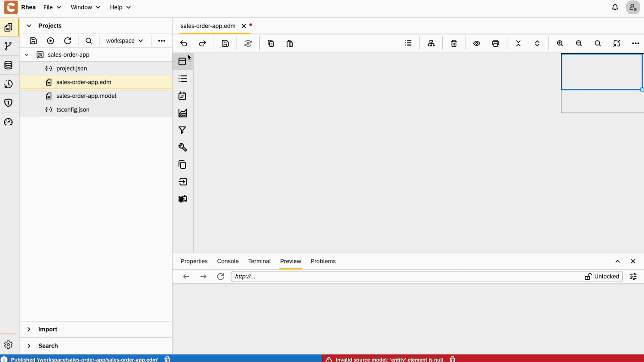Click the regenerate sync icon in editor toolbar
The height and width of the screenshot is (362, 644).
click(248, 43)
